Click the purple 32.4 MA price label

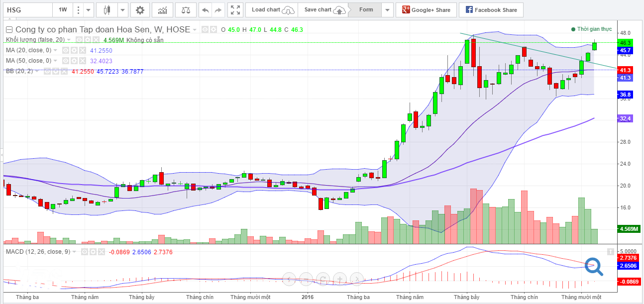pos(625,118)
